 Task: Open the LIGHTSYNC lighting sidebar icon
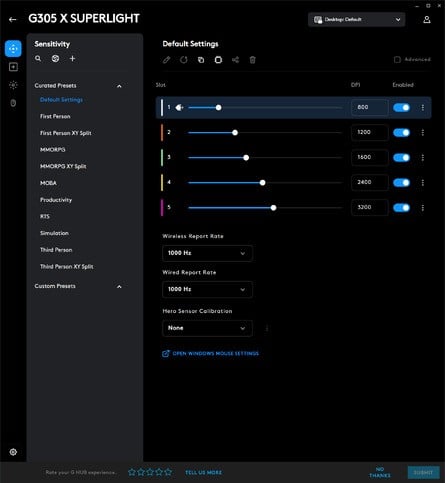coord(13,85)
